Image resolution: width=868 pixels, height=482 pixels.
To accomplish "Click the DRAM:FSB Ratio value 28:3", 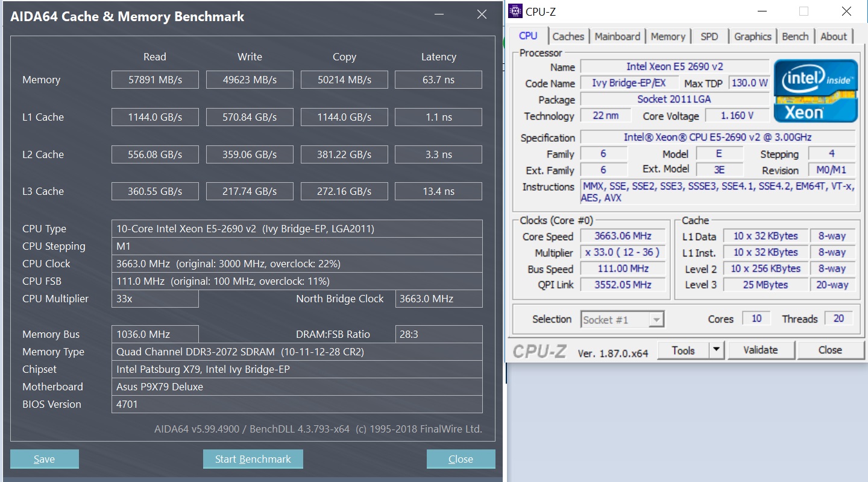I will click(x=439, y=334).
